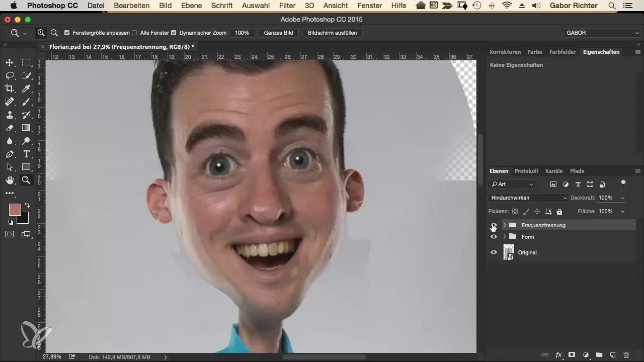Viewport: 644px width, 362px height.
Task: Change the screen mode
Action: pos(26,234)
